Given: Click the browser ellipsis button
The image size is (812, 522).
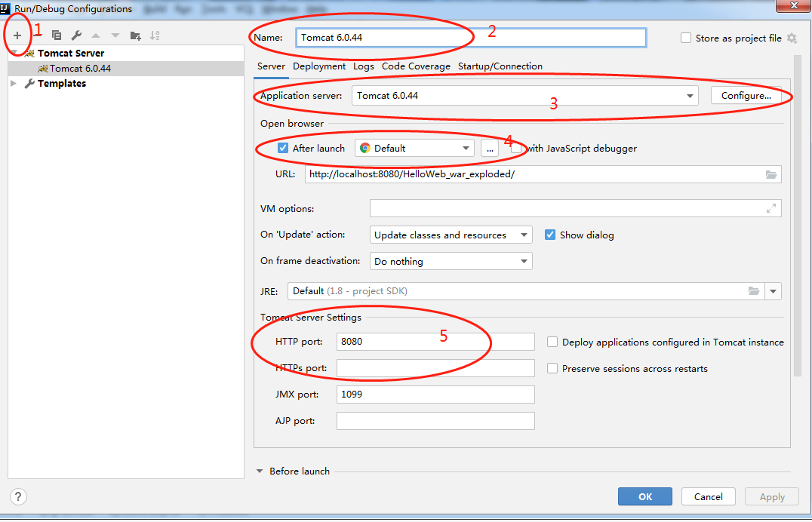Looking at the screenshot, I should point(489,148).
